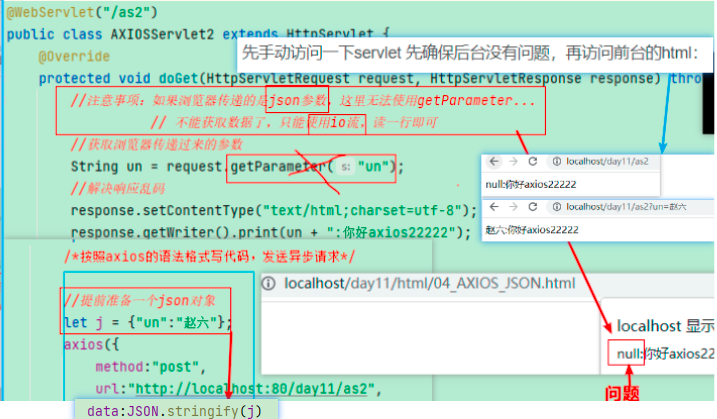Click the @WebServlet("/as2") annotation

pyautogui.click(x=82, y=12)
